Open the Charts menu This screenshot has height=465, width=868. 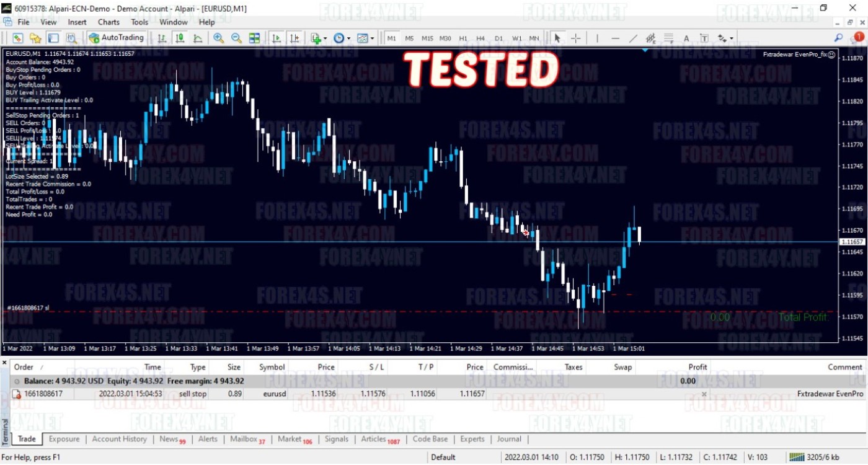108,22
